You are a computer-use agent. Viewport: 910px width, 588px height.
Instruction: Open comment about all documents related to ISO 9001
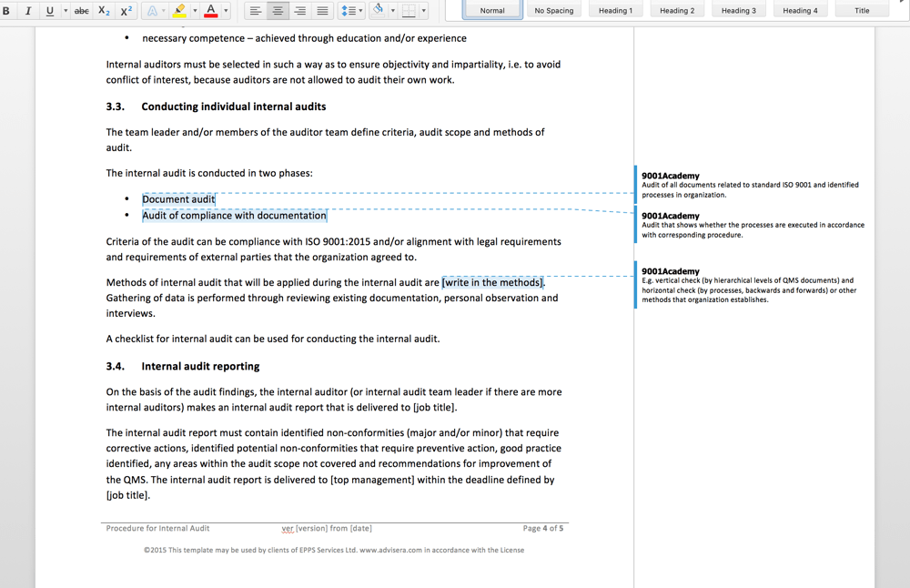[753, 185]
